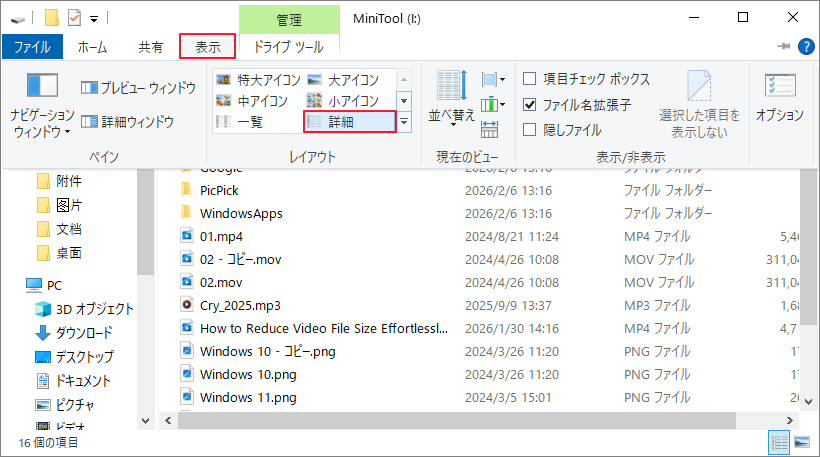This screenshot has width=820, height=457.
Task: Click horizontal scrollbar right arrow
Action: point(790,420)
